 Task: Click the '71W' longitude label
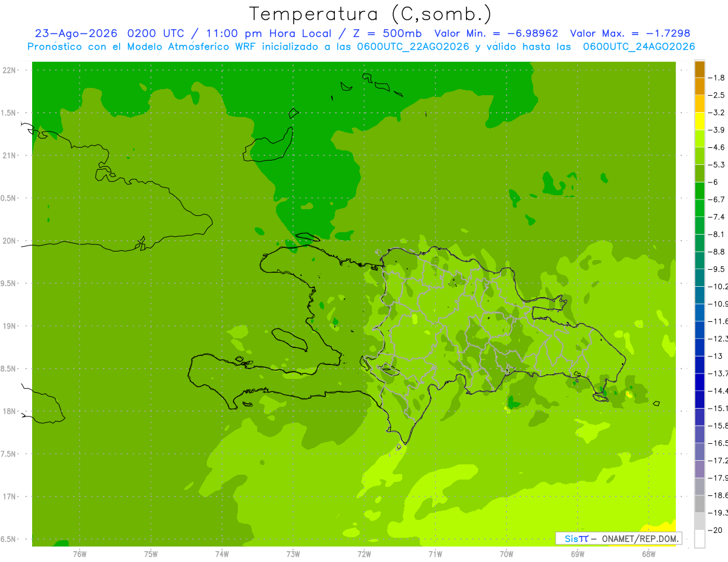[435, 554]
